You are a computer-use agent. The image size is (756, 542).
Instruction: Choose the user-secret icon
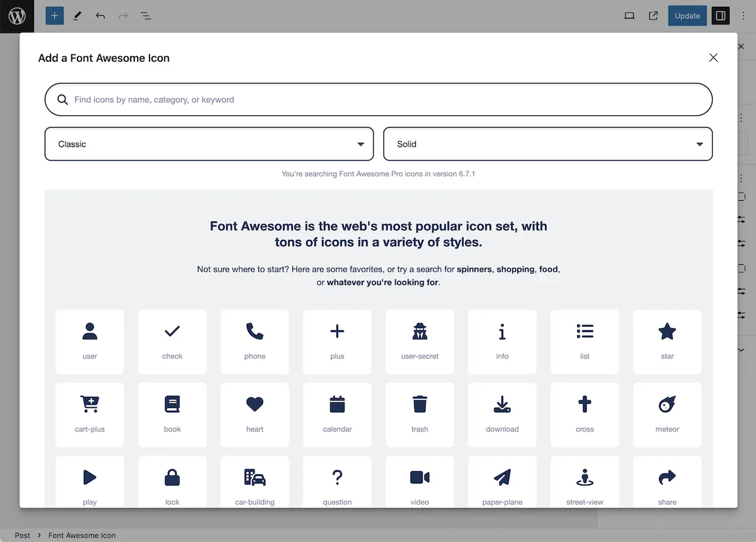(x=420, y=342)
